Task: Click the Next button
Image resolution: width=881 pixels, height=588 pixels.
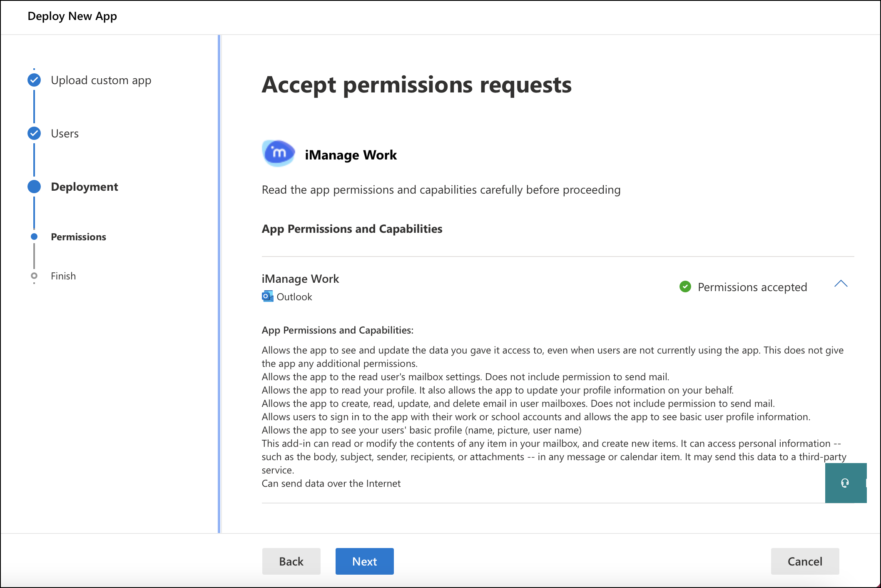Action: coord(364,561)
